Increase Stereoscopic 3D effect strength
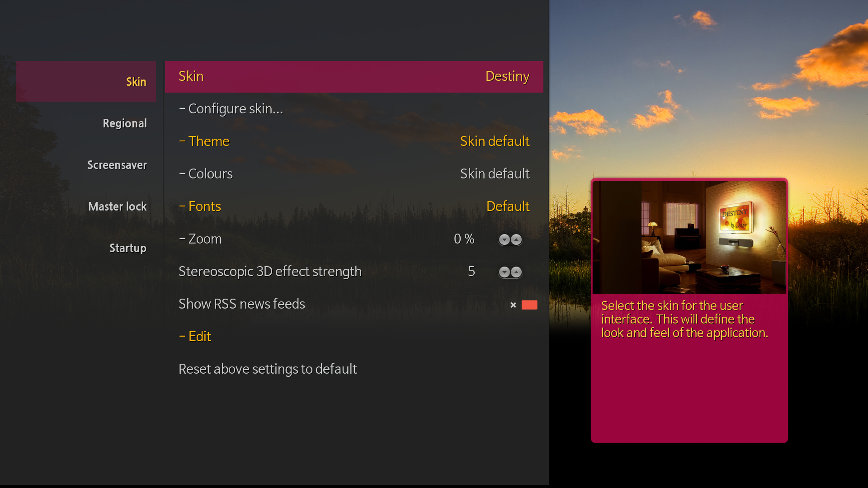Screen dimensions: 868x488 pyautogui.click(x=516, y=272)
